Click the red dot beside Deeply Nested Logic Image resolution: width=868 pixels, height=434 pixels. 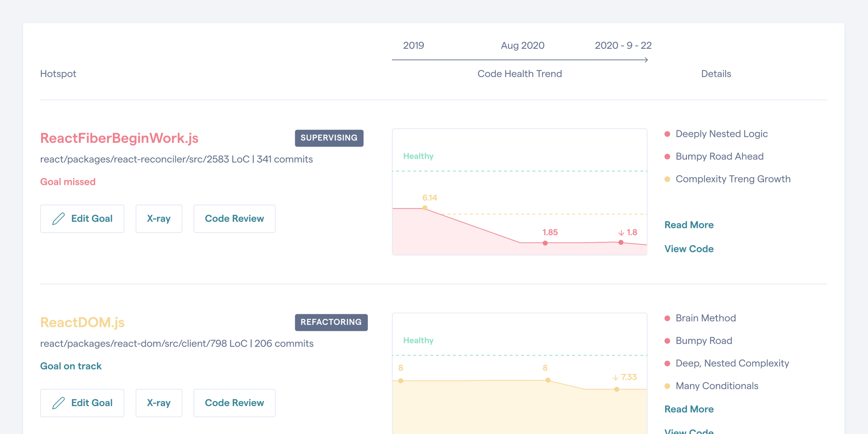tap(668, 134)
